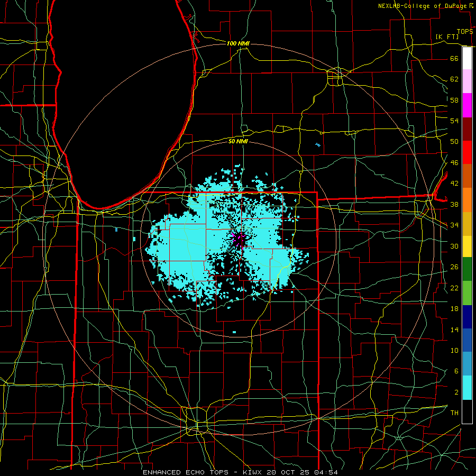Click the legend label 26
This screenshot has width=476, height=476.
tap(454, 267)
